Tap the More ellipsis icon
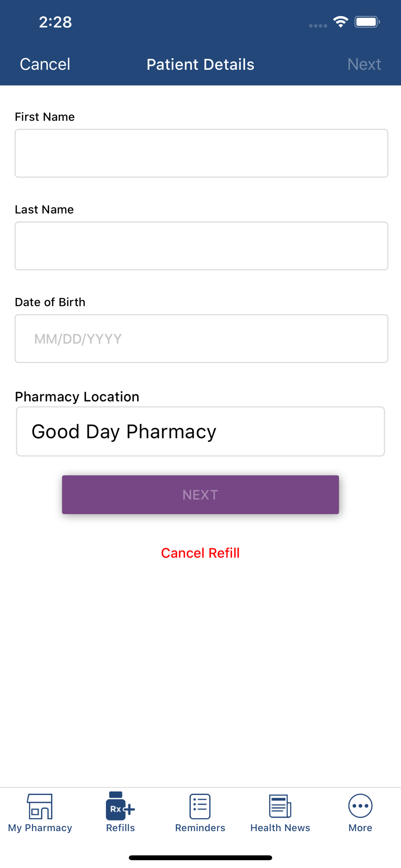401x868 pixels. point(360,806)
